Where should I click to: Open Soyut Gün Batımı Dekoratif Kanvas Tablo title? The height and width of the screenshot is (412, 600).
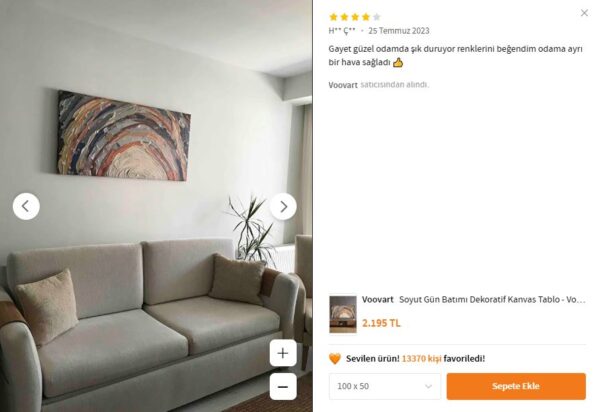point(492,300)
